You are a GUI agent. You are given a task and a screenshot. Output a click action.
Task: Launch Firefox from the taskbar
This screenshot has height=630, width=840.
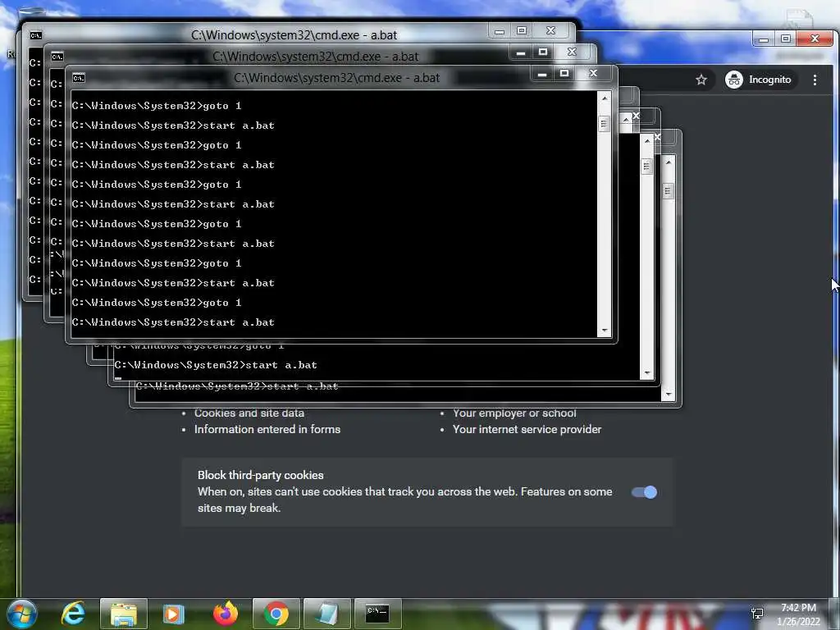[x=225, y=614]
